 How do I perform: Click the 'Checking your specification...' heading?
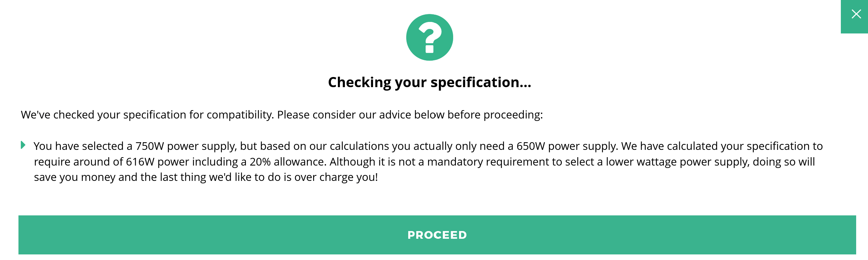tap(429, 83)
